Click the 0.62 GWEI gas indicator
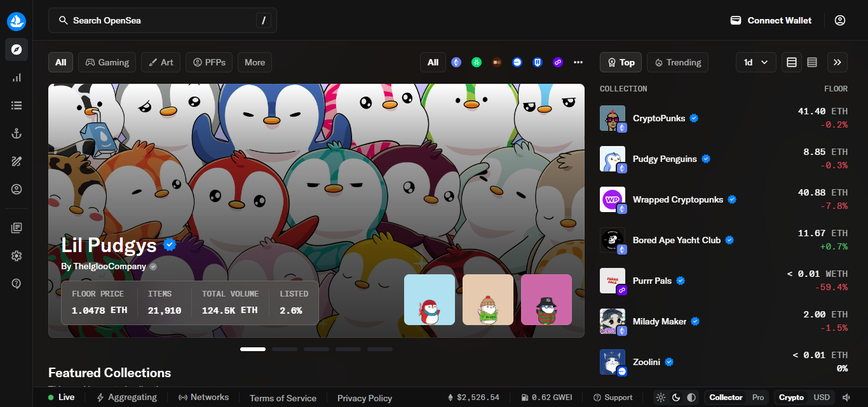The image size is (868, 407). (x=546, y=397)
